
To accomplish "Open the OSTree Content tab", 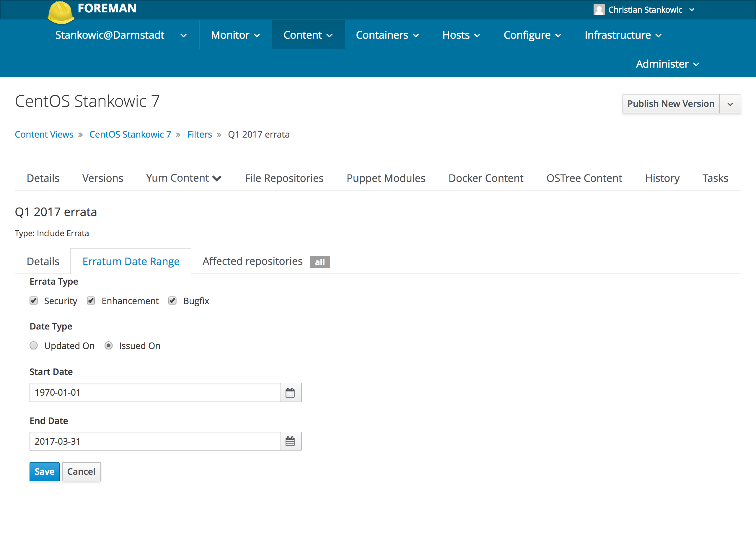I will pyautogui.click(x=584, y=178).
